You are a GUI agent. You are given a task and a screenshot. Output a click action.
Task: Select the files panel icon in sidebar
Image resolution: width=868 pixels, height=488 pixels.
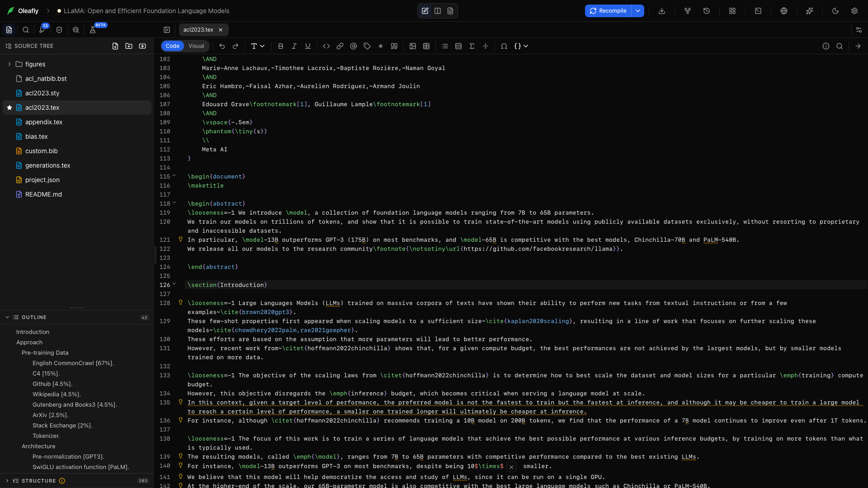tap(9, 30)
